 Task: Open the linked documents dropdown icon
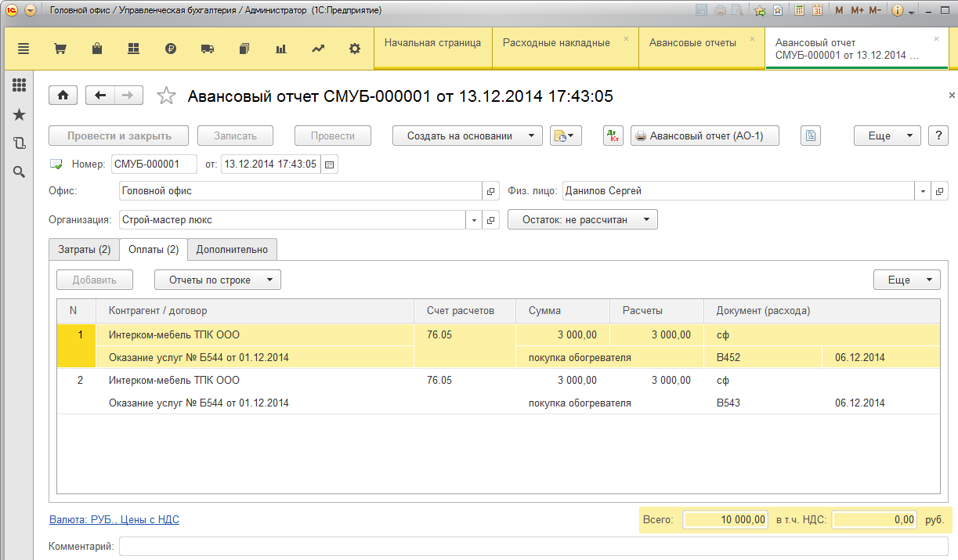[566, 135]
